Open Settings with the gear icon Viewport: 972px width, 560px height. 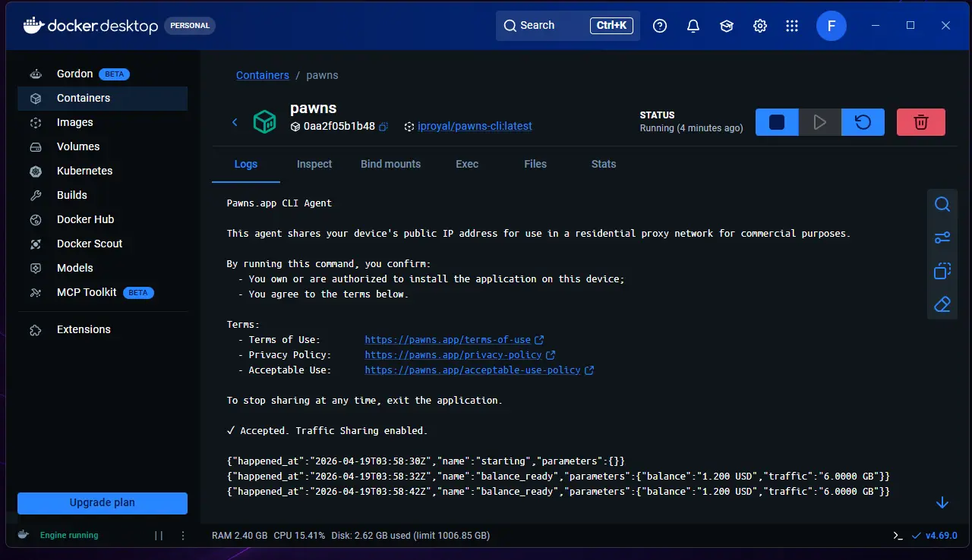click(760, 26)
